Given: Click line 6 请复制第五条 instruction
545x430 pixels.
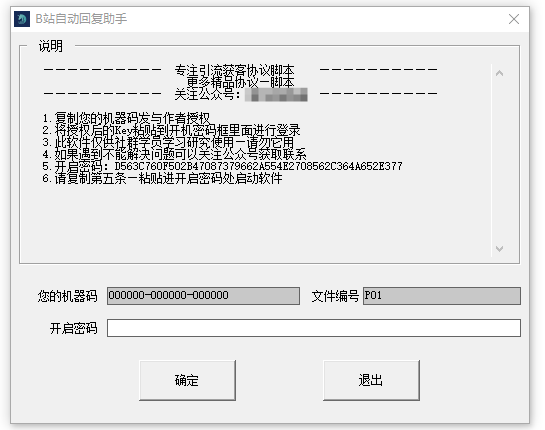Looking at the screenshot, I should (x=162, y=178).
